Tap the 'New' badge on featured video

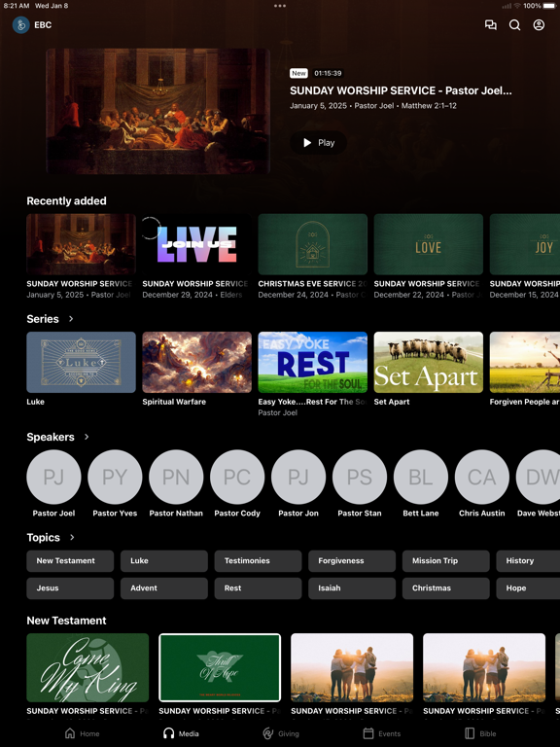298,73
